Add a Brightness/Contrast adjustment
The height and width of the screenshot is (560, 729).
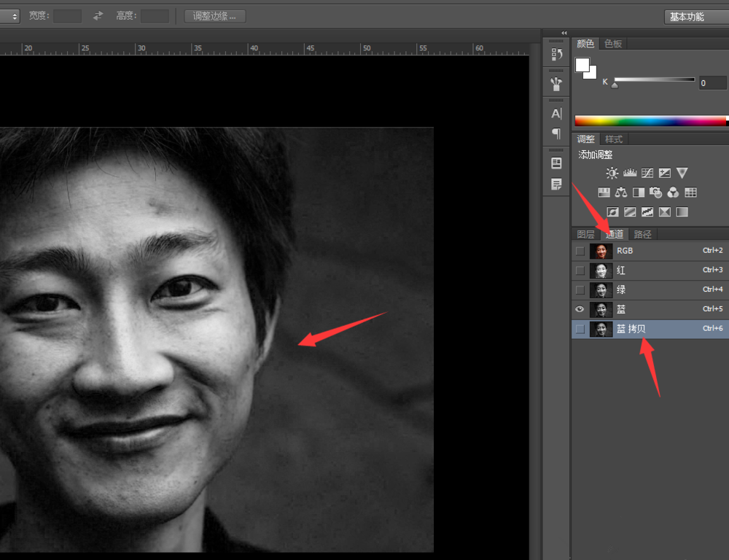[612, 173]
